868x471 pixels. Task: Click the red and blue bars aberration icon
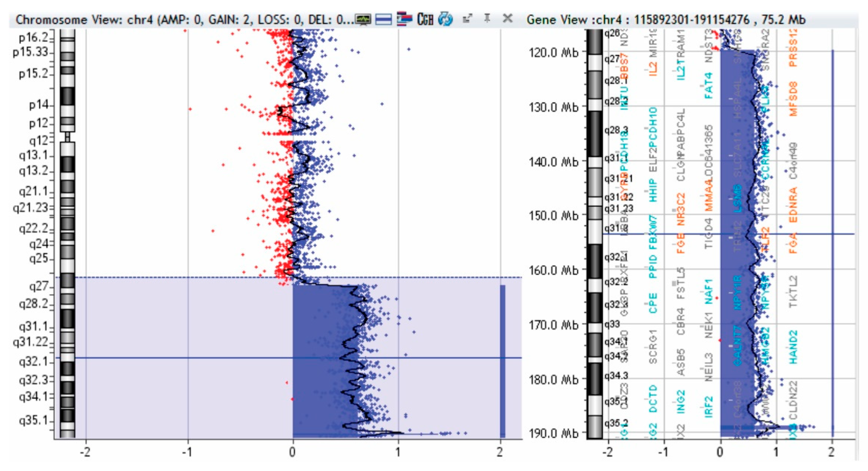click(404, 19)
